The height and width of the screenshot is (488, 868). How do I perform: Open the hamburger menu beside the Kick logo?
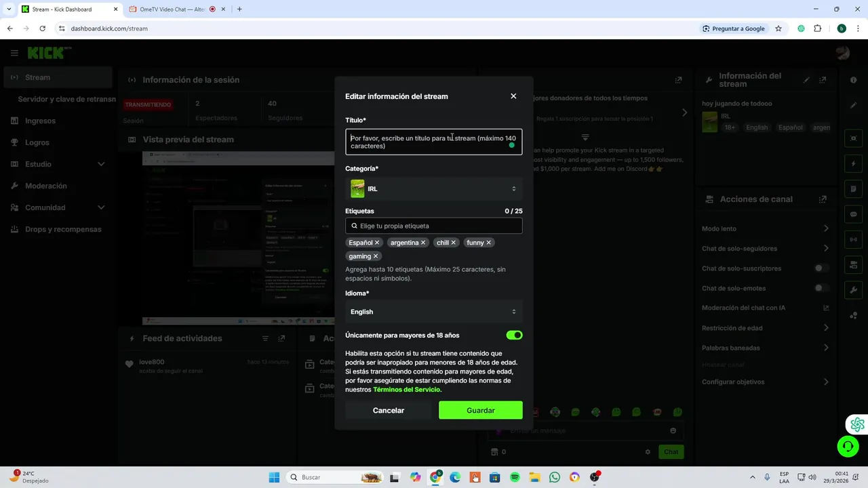(14, 53)
